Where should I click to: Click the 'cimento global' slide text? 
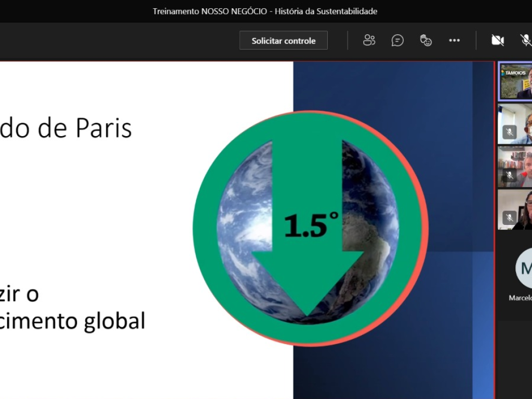pos(73,321)
